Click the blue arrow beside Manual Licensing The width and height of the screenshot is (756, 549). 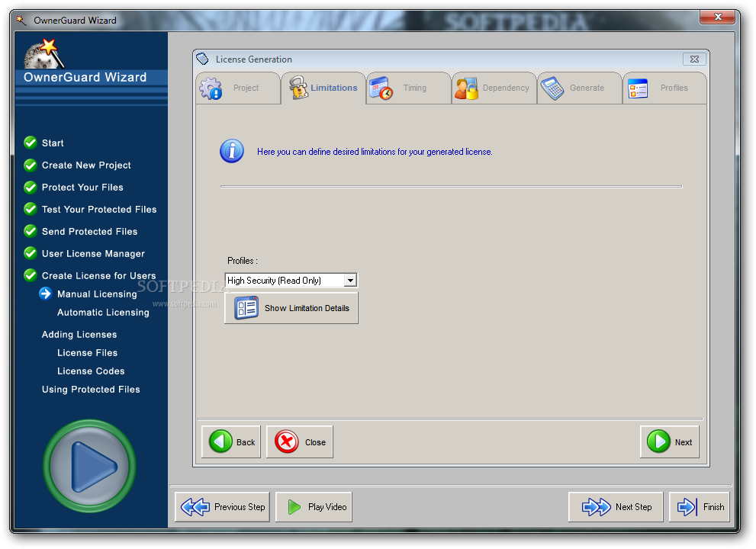click(x=45, y=294)
